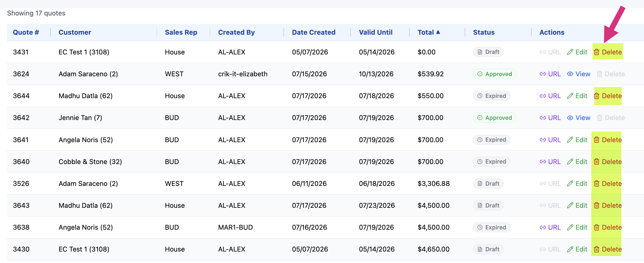The height and width of the screenshot is (263, 644).
Task: Click the pencil Edit icon for quote 3526
Action: pos(570,184)
